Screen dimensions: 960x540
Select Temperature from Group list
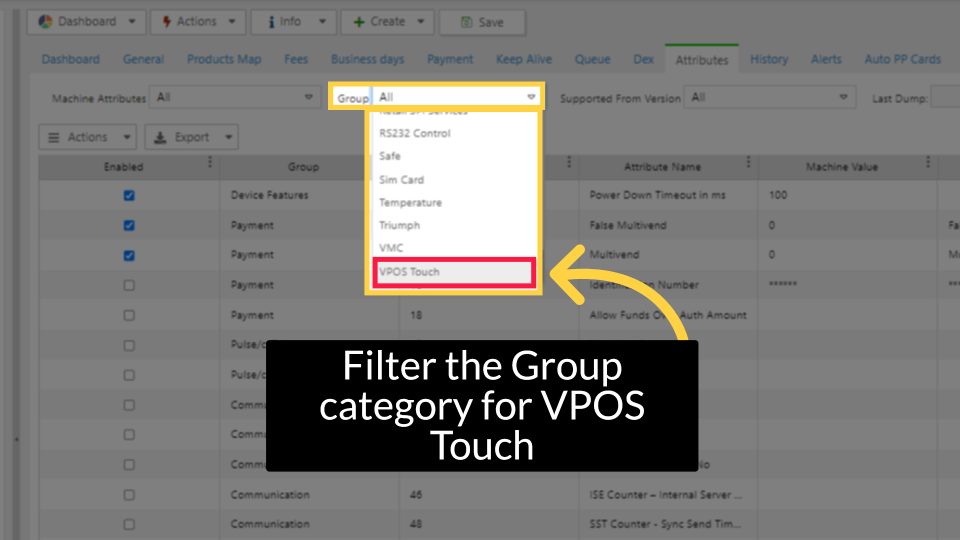454,202
